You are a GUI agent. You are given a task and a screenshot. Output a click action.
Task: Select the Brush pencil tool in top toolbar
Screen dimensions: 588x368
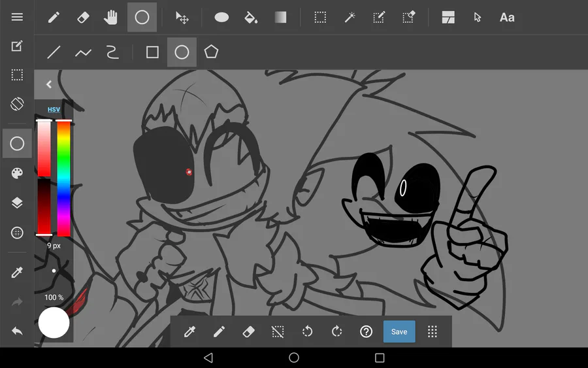click(54, 17)
